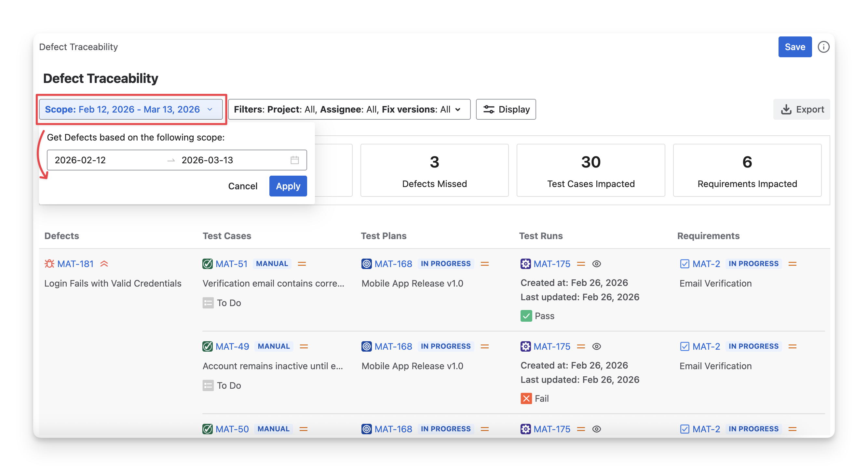Viewport: 868px width, 471px height.
Task: Click the test run gear icon beside first MAT-175
Action: (525, 264)
